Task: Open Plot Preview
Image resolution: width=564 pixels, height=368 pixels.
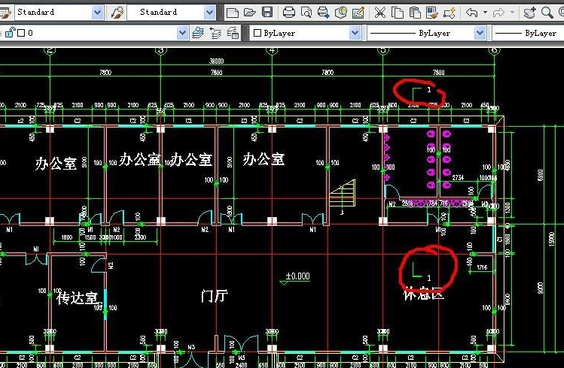Action: (x=306, y=13)
